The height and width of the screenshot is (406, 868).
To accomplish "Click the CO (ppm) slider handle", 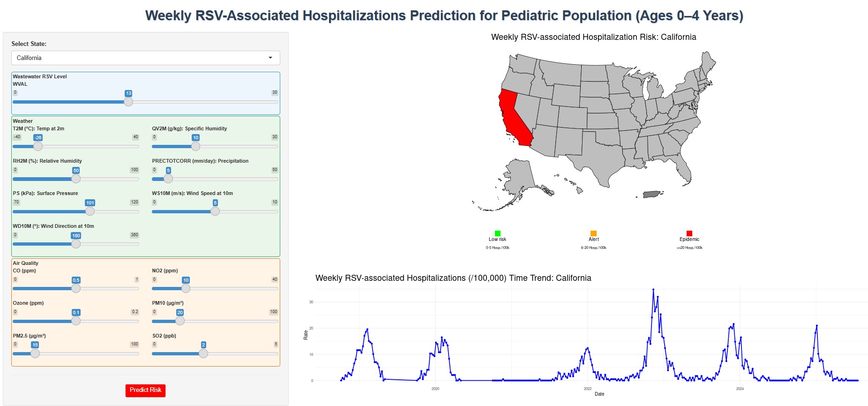I will 76,288.
